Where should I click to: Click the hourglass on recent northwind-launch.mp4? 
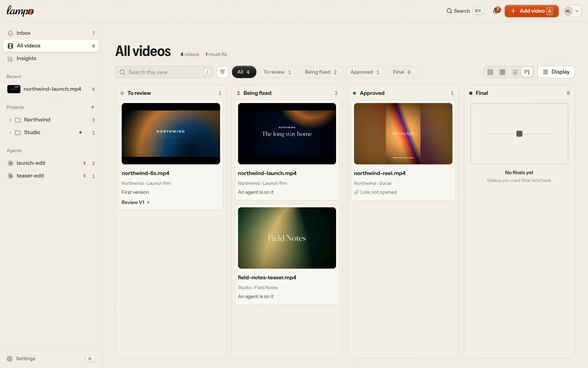click(93, 89)
